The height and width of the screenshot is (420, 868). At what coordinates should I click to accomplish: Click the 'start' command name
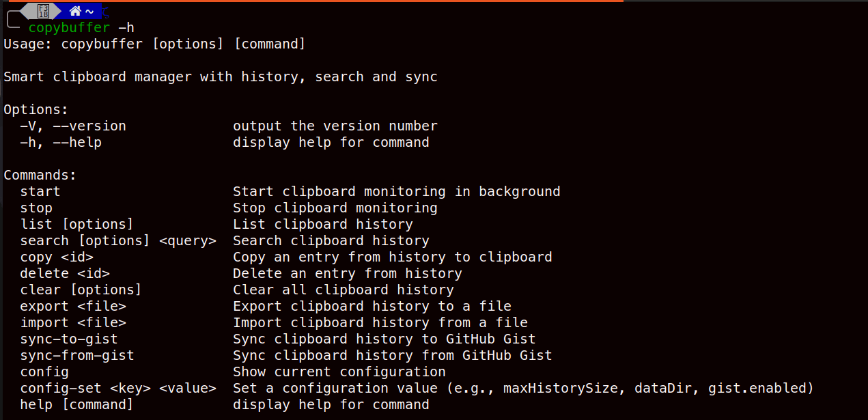point(40,192)
